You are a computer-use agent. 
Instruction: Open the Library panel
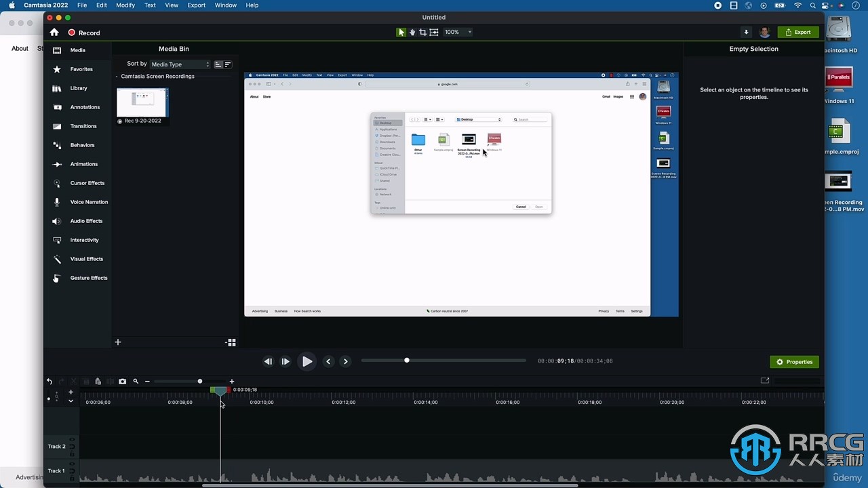click(x=77, y=88)
